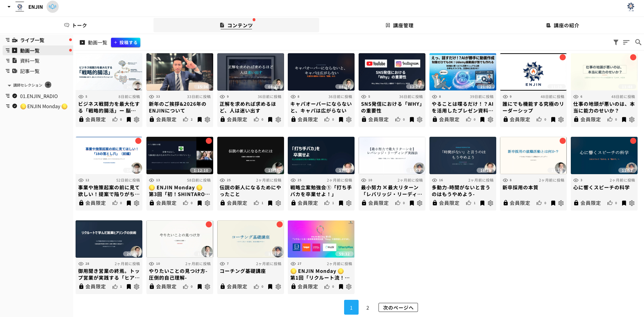The height and width of the screenshot is (317, 644).
Task: Toggle bookmark on 伝説の新人になるために video
Action: [x=270, y=203]
